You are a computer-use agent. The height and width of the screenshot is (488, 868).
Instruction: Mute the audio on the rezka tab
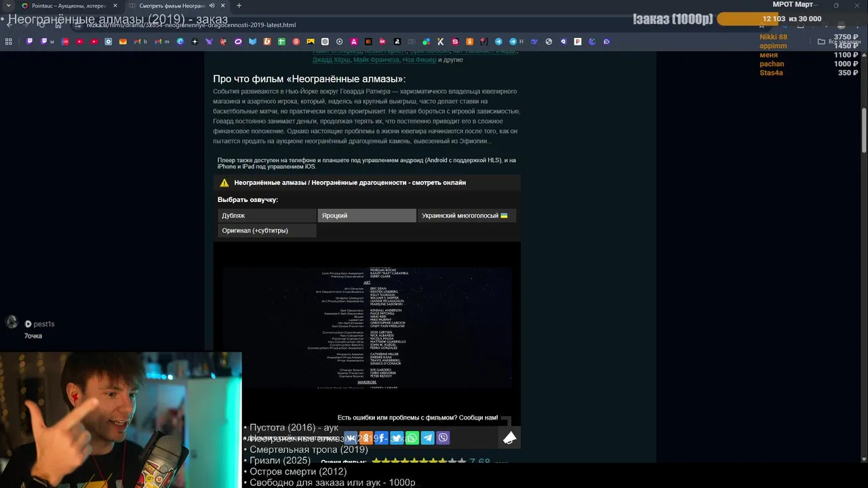[x=212, y=5]
